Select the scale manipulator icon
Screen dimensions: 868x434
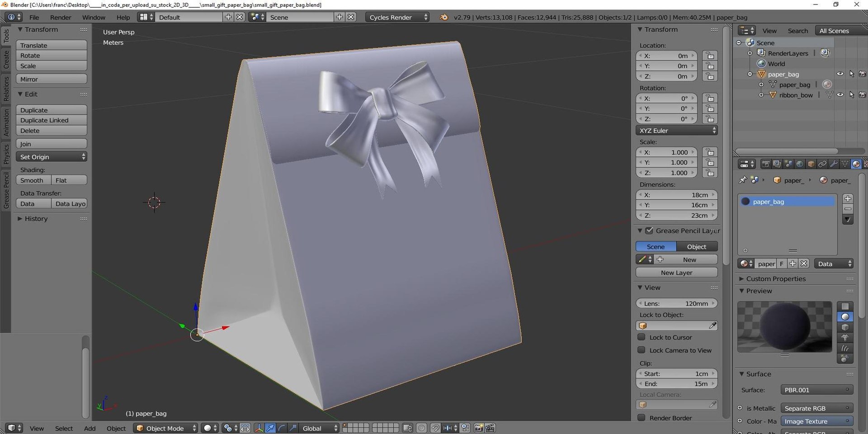pyautogui.click(x=293, y=428)
